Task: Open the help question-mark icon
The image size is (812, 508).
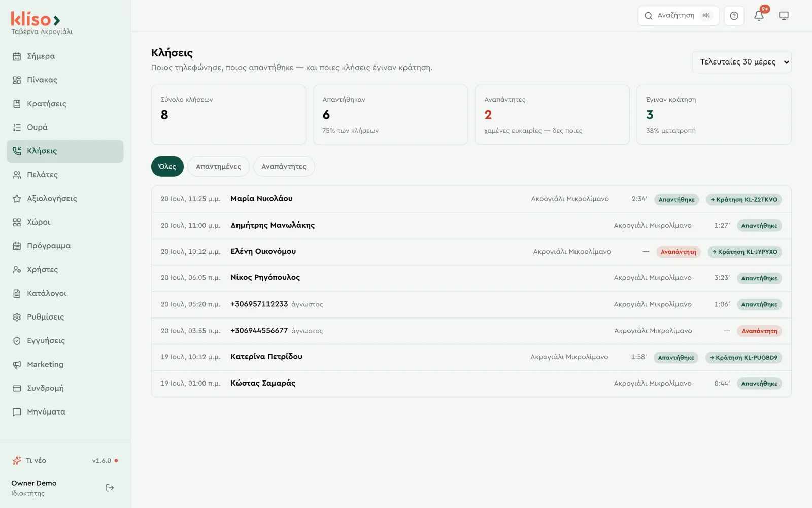Action: pyautogui.click(x=734, y=16)
